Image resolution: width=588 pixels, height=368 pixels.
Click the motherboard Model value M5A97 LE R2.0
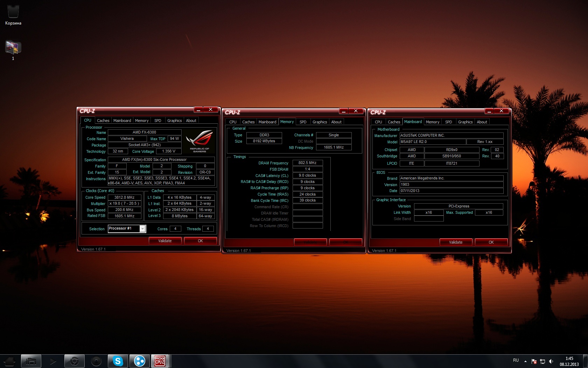[x=433, y=142]
